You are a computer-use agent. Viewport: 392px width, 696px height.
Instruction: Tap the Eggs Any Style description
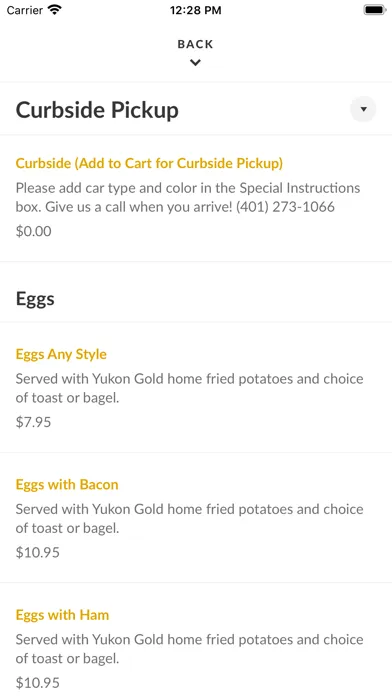pos(190,388)
